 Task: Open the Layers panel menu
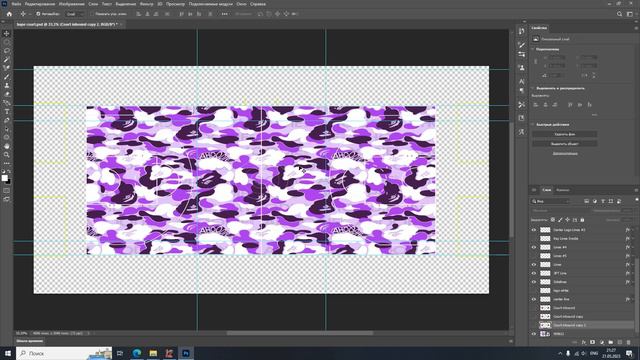[x=636, y=190]
